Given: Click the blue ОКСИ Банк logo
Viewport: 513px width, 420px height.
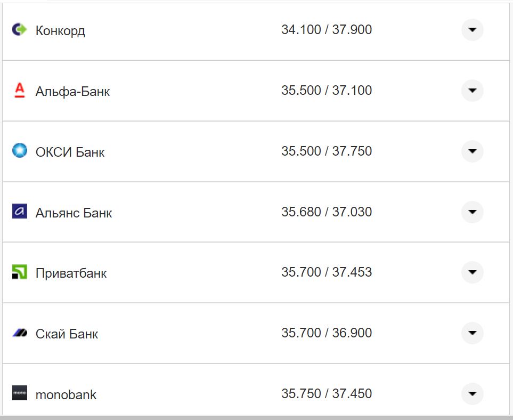Looking at the screenshot, I should 19,151.
